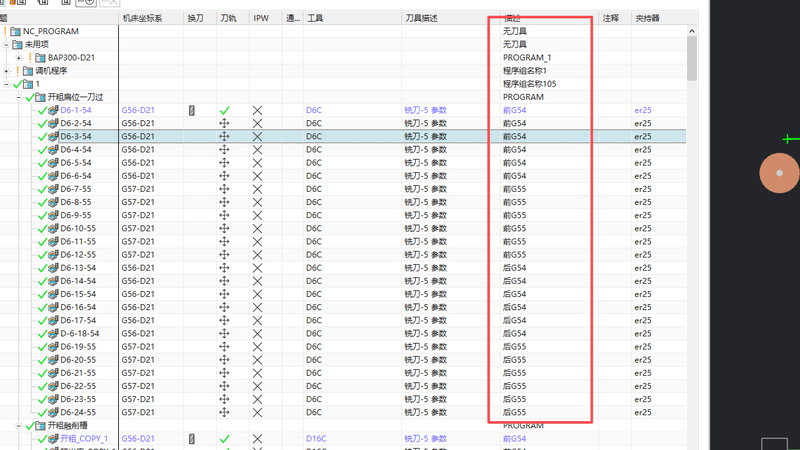Click D6C tool cell in D6-11-55 row
This screenshot has width=800, height=450.
click(314, 241)
